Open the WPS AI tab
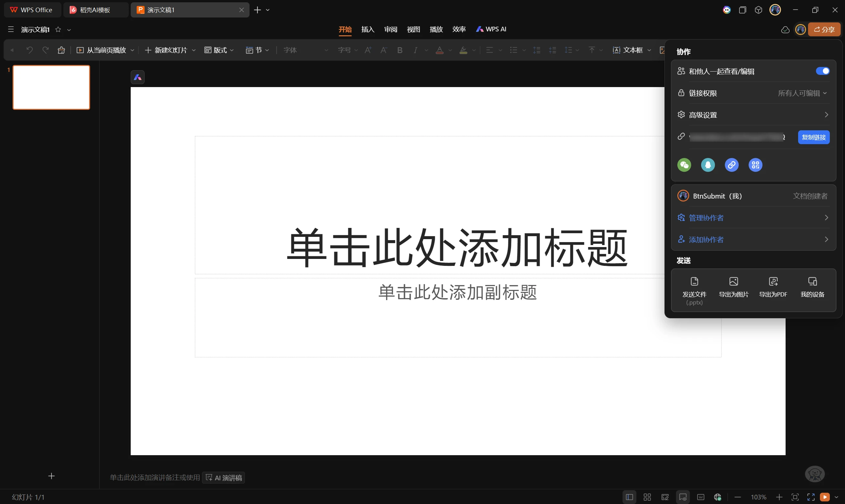Screen dimensions: 845x504 tap(491, 29)
